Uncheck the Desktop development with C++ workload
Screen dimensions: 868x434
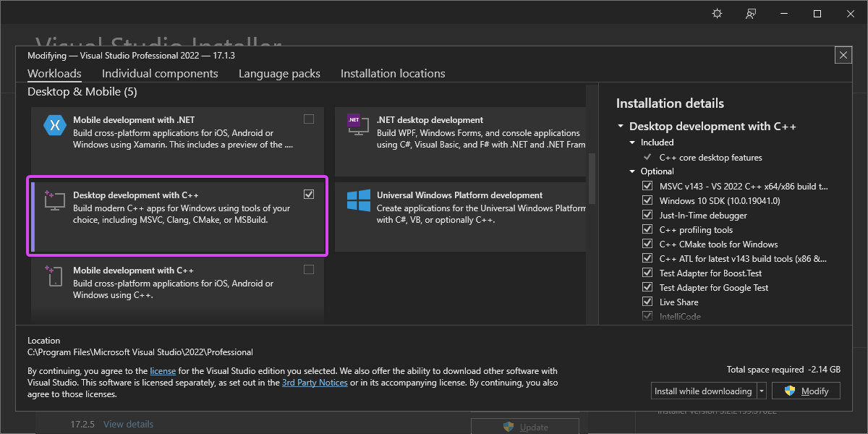point(309,195)
